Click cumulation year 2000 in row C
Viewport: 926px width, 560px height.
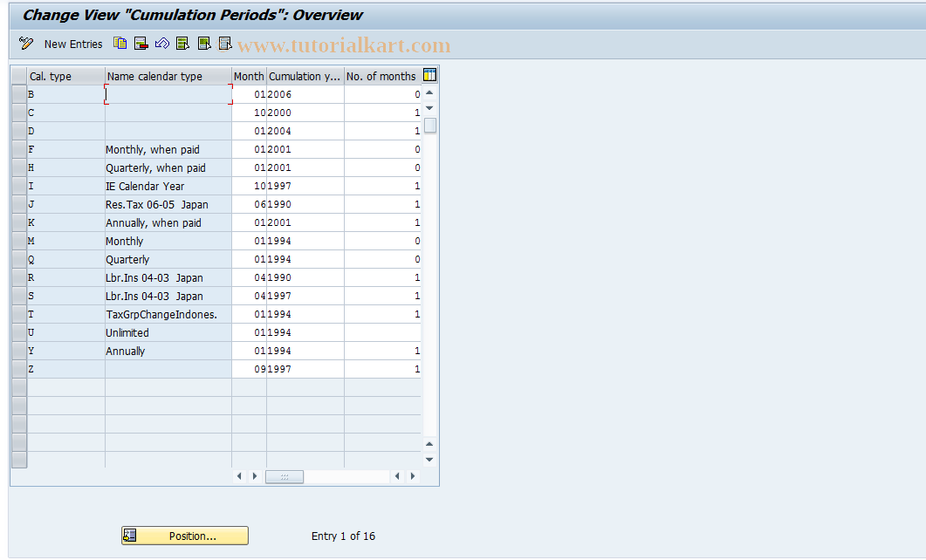point(305,113)
